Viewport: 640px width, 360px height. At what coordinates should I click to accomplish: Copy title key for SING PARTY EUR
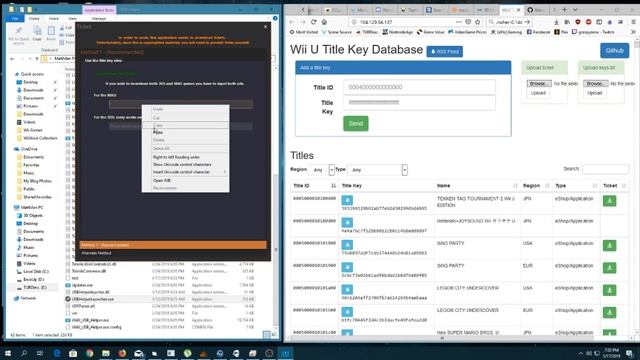(x=347, y=267)
